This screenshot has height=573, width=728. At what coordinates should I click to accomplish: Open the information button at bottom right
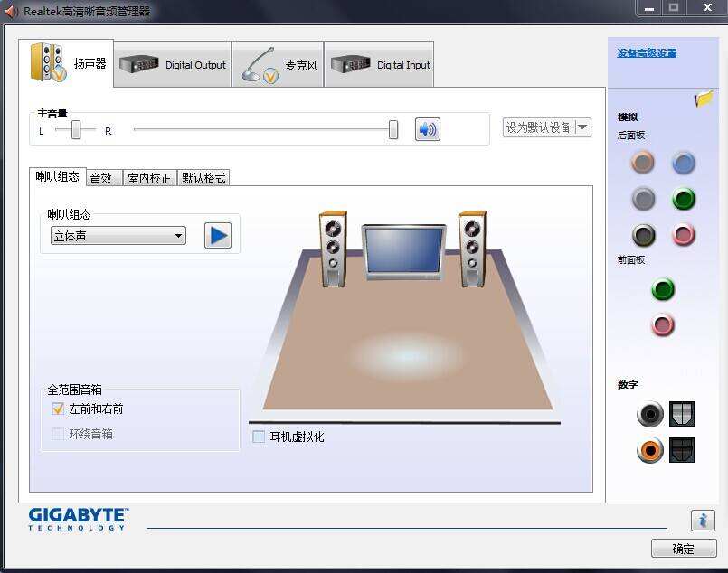(703, 520)
